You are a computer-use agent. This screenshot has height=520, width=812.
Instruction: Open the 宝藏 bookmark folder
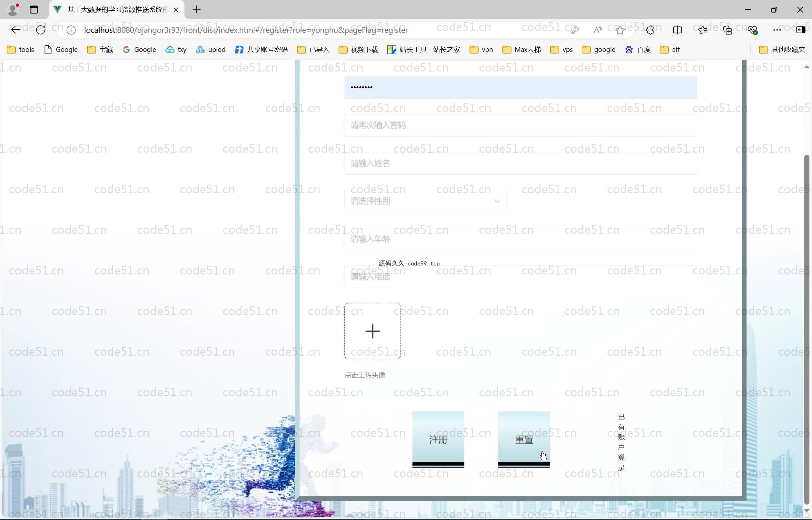(x=100, y=50)
